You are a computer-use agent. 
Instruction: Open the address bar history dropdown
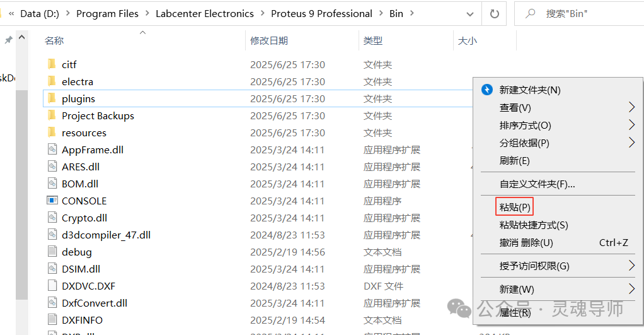(469, 13)
